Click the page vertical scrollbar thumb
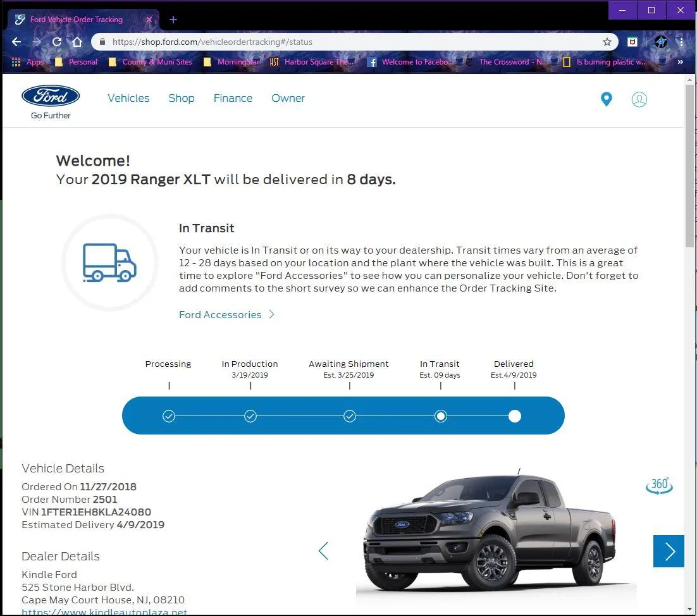This screenshot has width=697, height=616. (x=689, y=165)
